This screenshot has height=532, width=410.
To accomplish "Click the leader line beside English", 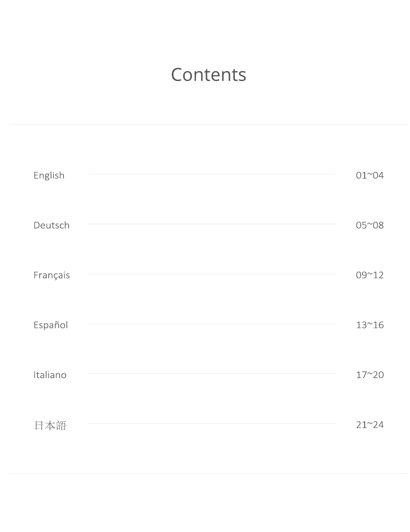I will click(212, 174).
